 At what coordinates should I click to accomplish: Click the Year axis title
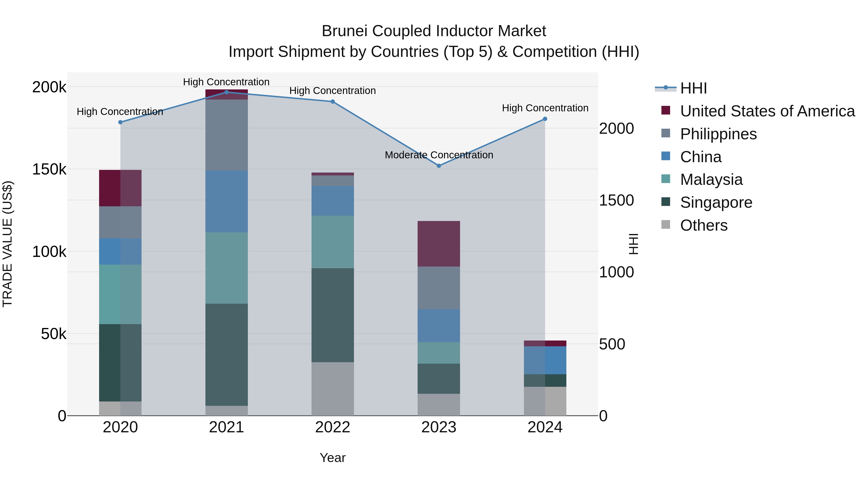(332, 458)
